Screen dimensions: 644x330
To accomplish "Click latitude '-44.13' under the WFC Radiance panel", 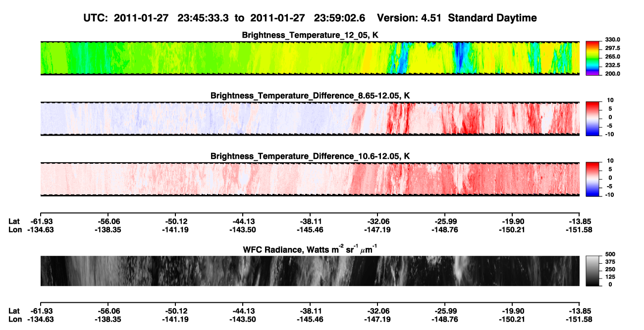I will click(x=243, y=311).
